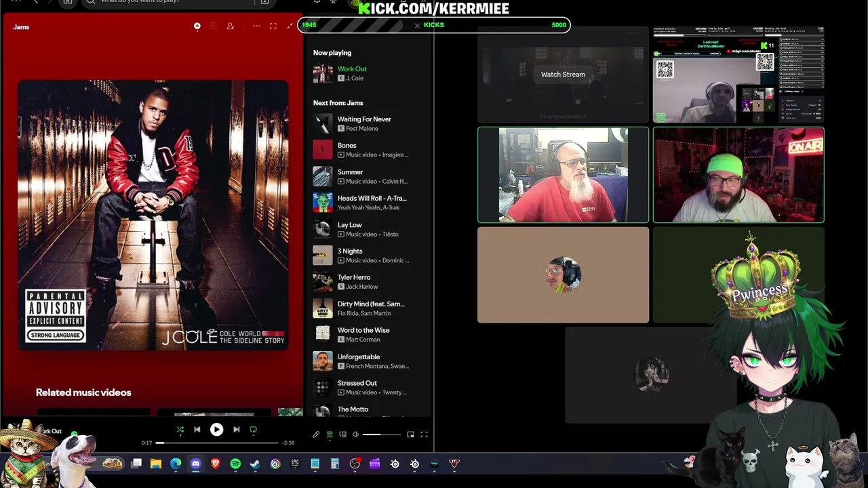Click Watch Stream in Discord call
This screenshot has height=488, width=868.
563,75
